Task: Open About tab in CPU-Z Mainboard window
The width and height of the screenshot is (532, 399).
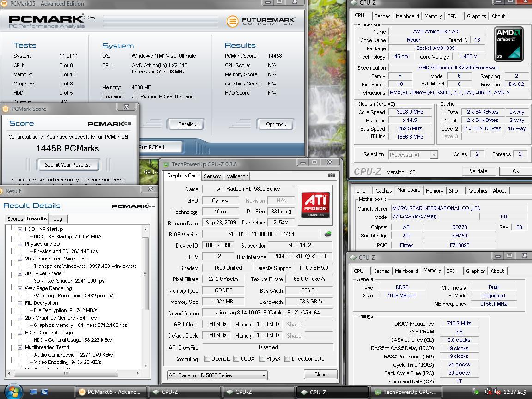Action: [x=499, y=191]
